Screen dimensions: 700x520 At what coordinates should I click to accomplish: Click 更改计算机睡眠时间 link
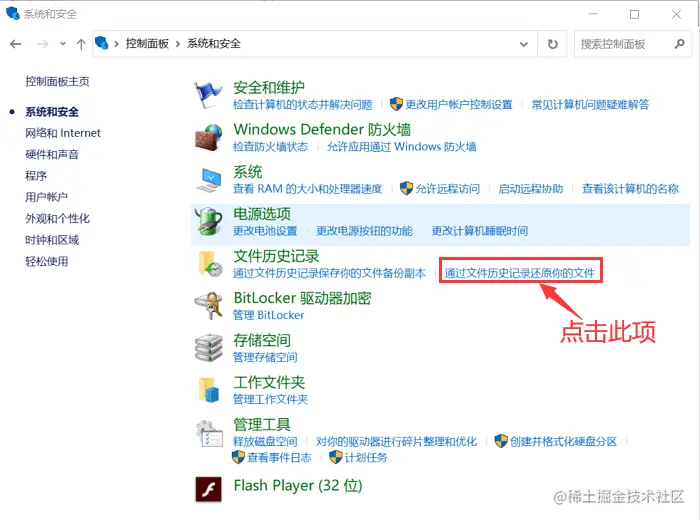480,231
